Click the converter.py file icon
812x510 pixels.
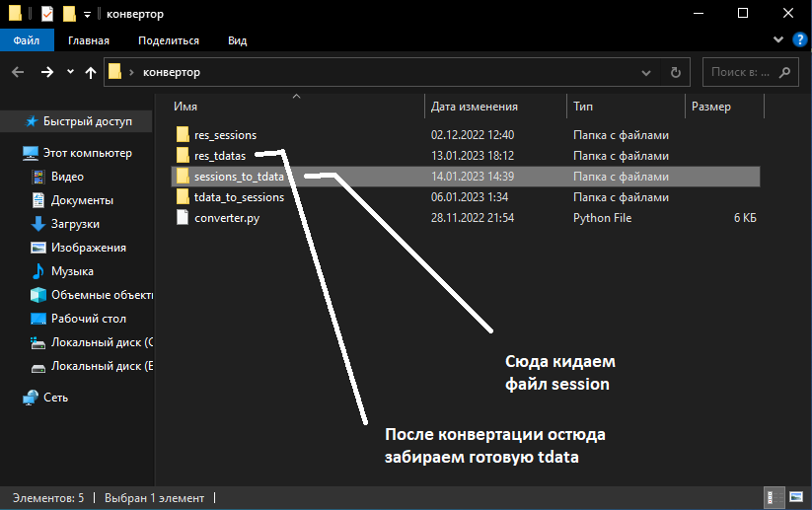[x=182, y=218]
